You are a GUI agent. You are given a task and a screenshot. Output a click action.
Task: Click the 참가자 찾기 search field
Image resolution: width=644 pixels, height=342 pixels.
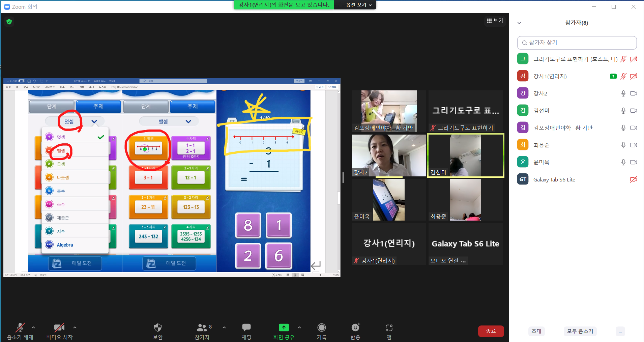pyautogui.click(x=577, y=43)
